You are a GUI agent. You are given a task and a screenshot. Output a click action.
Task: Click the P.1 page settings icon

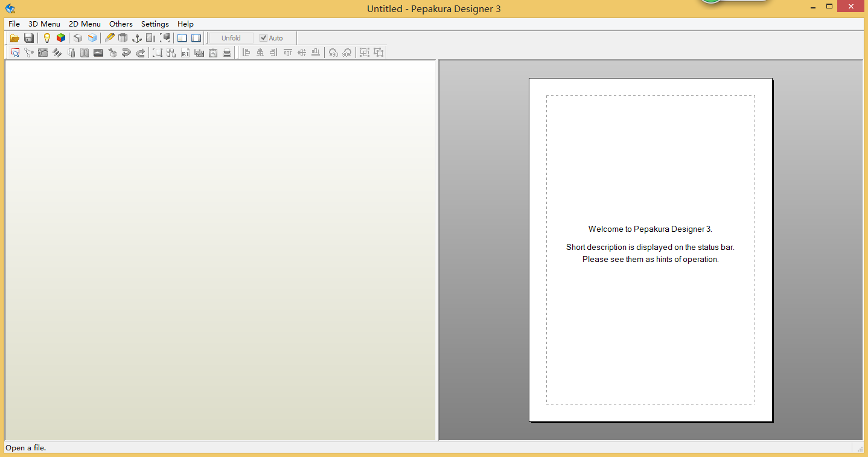185,53
